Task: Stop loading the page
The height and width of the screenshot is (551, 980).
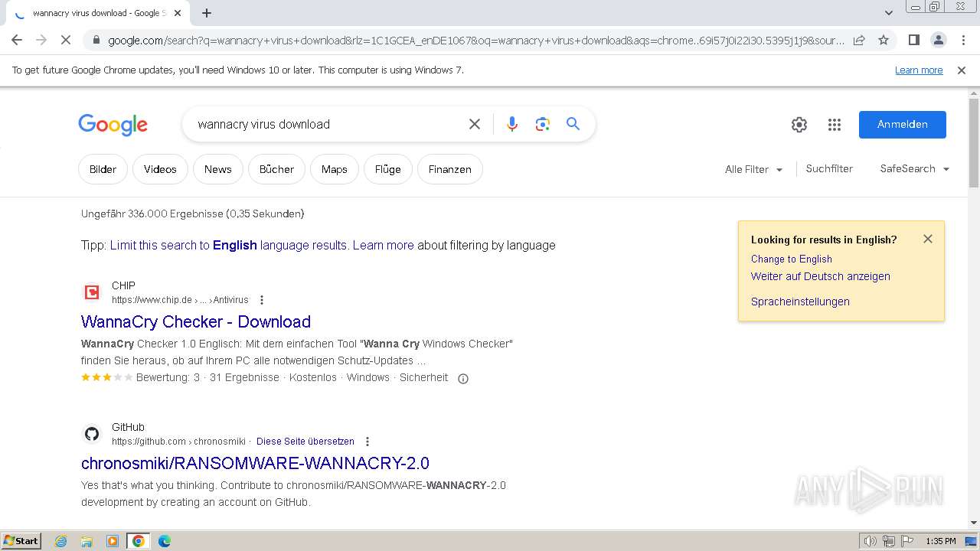Action: tap(66, 40)
